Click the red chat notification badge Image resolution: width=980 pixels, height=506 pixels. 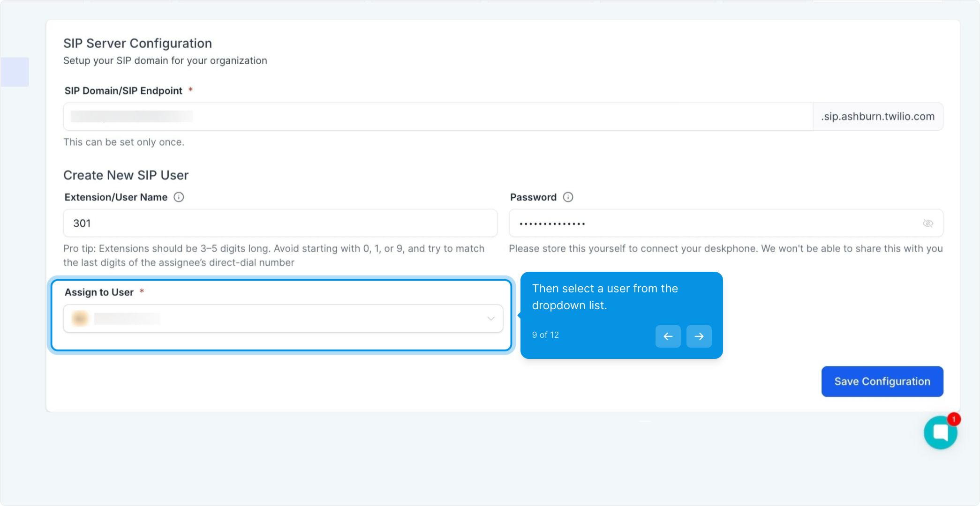[x=954, y=419]
